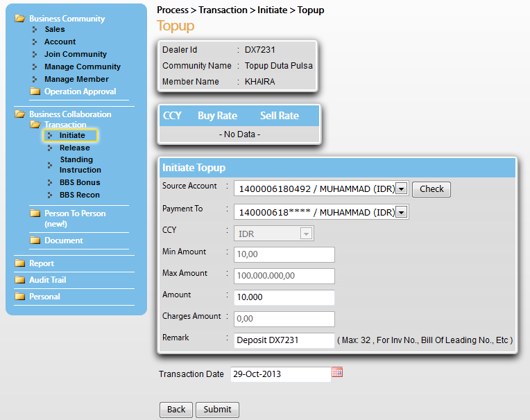Collapse the Transaction tree folder
This screenshot has width=530, height=420.
35,125
